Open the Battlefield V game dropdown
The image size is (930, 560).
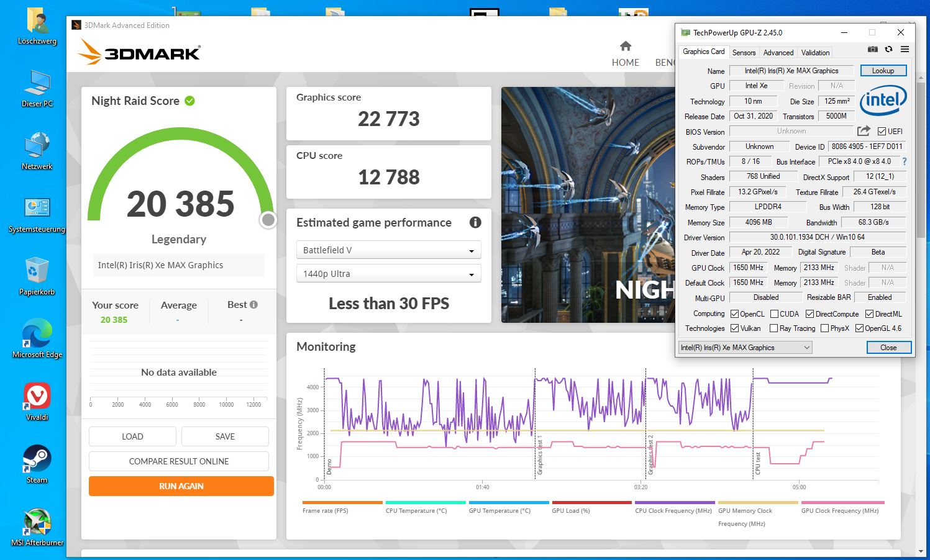pos(389,250)
